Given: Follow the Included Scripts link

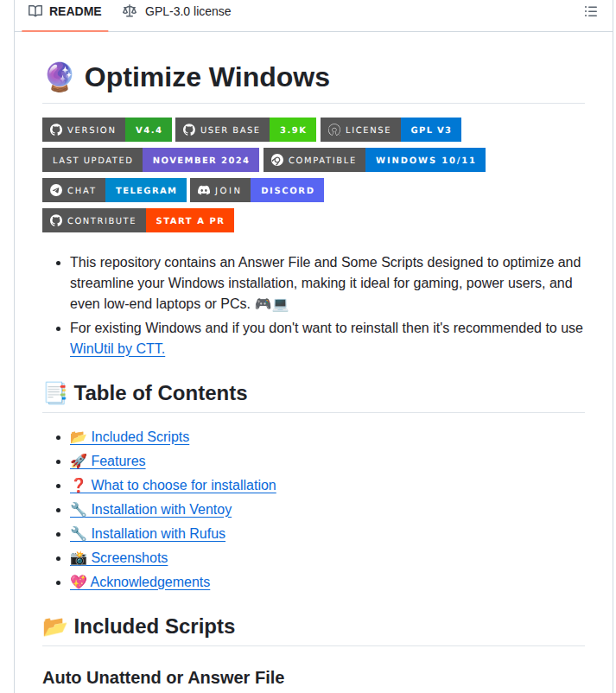Looking at the screenshot, I should pos(137,436).
